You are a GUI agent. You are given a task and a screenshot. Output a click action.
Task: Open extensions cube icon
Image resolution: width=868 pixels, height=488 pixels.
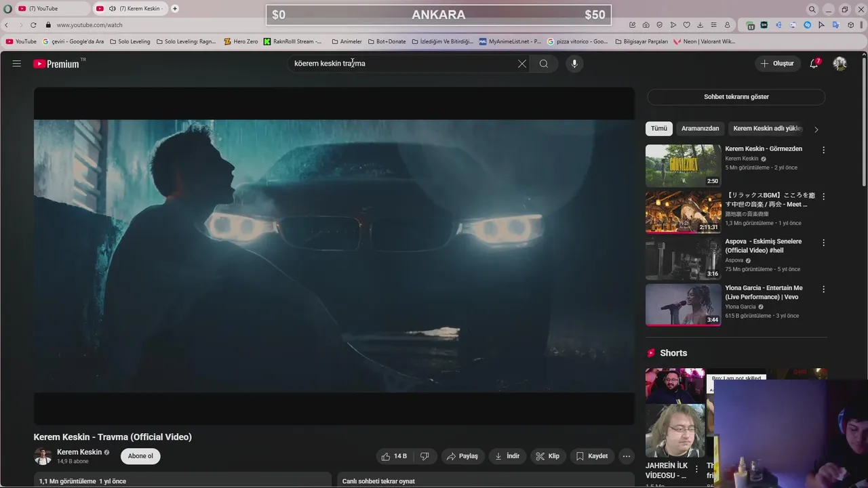pos(850,25)
